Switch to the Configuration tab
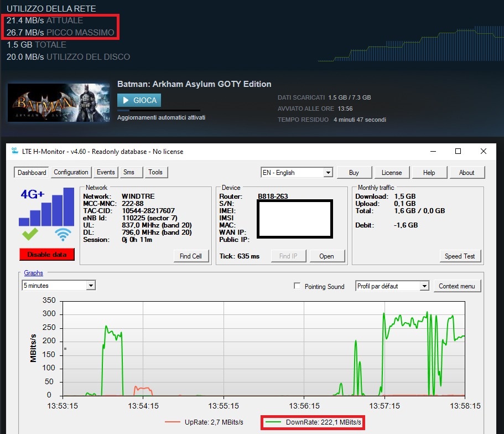504x434 pixels. coord(71,172)
